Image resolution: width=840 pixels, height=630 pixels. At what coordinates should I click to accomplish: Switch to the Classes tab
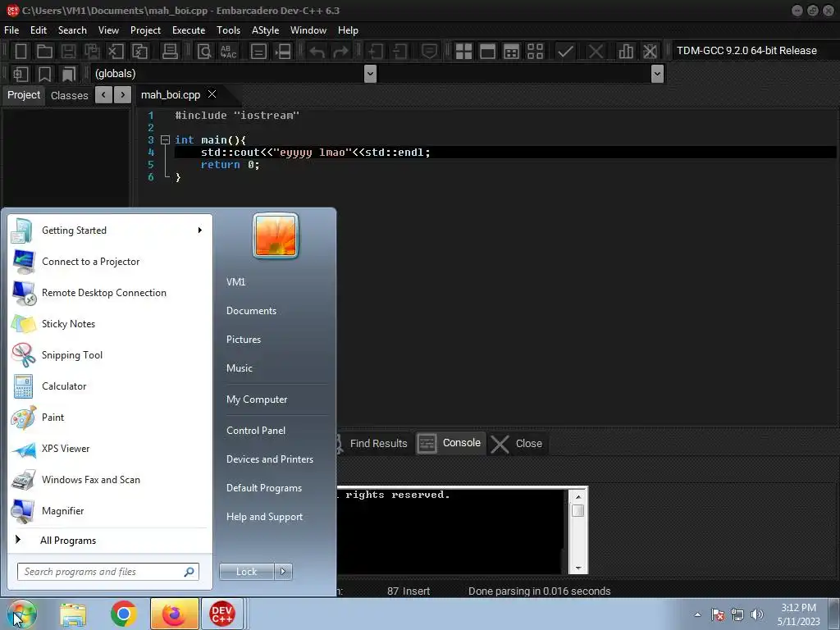tap(69, 95)
